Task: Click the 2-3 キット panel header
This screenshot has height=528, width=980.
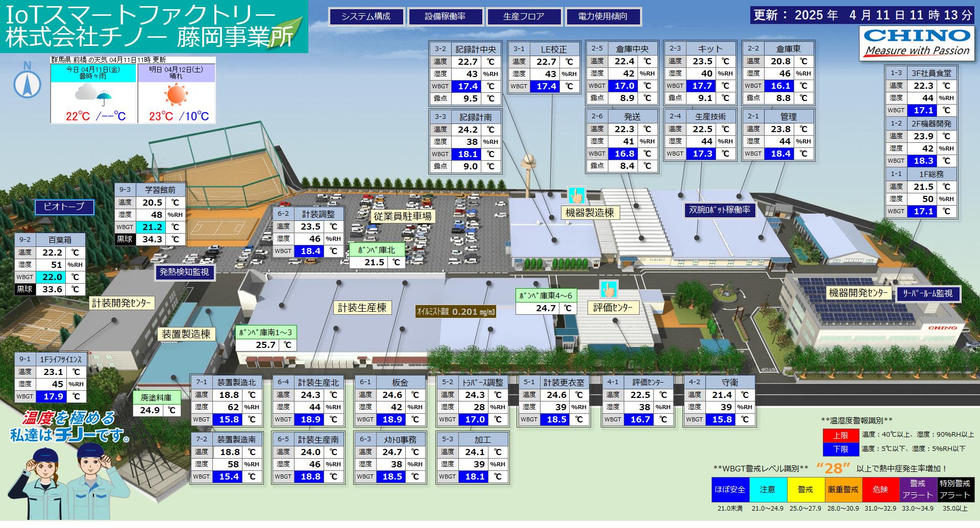Action: coord(700,49)
